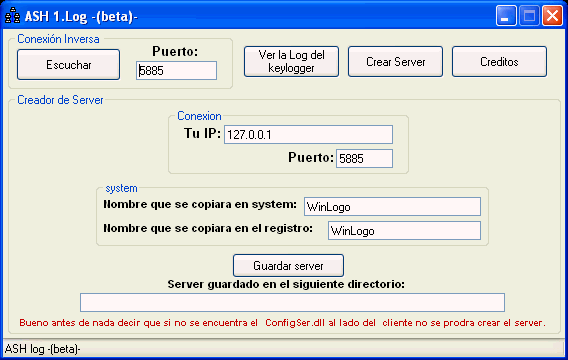The height and width of the screenshot is (360, 568).
Task: Close the ASH 1.Log window
Action: pos(552,16)
